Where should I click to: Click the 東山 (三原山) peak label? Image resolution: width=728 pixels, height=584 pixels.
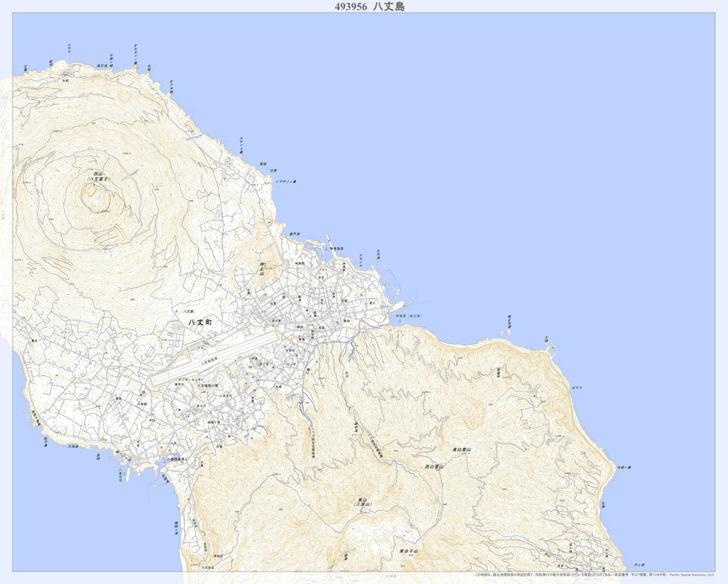361,502
